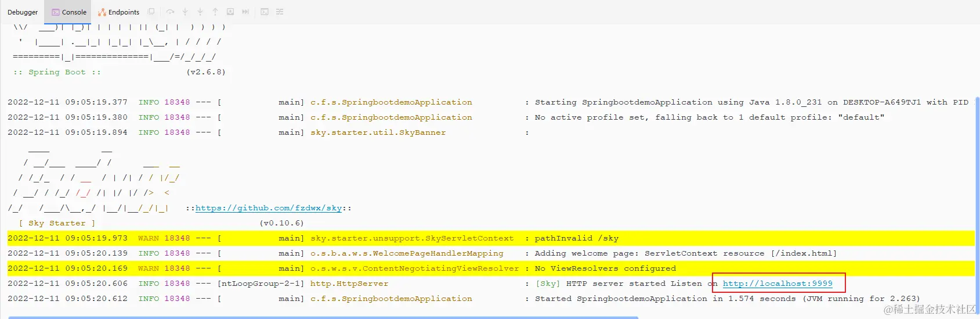980x319 pixels.
Task: Click timestamp '2022-12-11 09:05:19.377'
Action: point(67,102)
